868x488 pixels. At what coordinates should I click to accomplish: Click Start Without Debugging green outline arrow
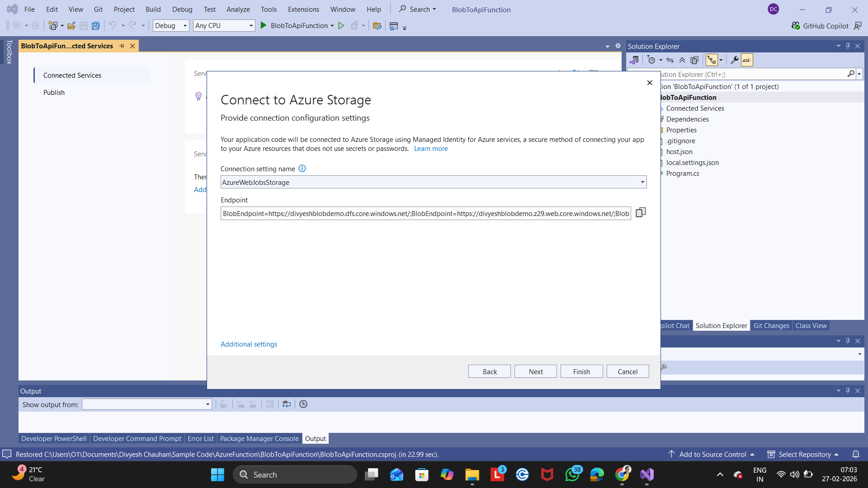click(x=341, y=26)
